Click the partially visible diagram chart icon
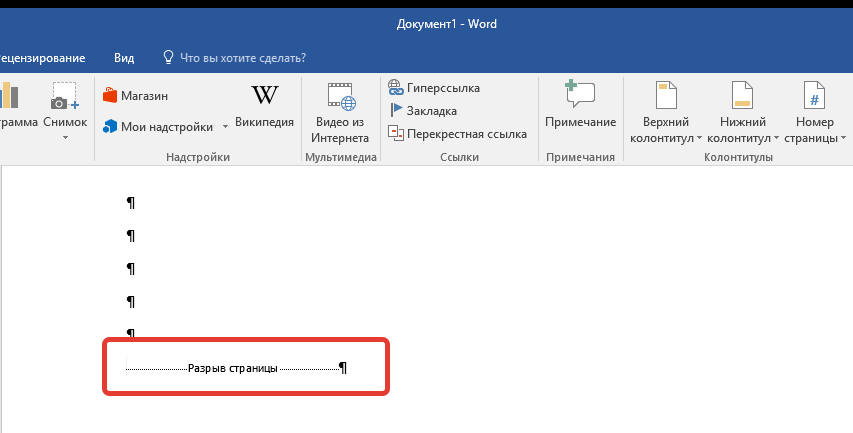Screen dimensions: 853x433 point(10,97)
